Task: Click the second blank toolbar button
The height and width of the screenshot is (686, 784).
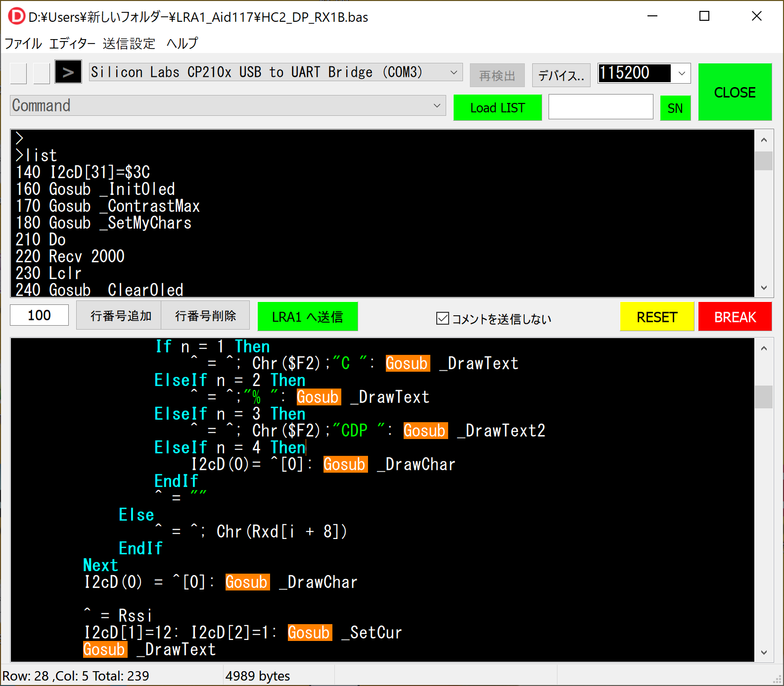Action: tap(42, 73)
